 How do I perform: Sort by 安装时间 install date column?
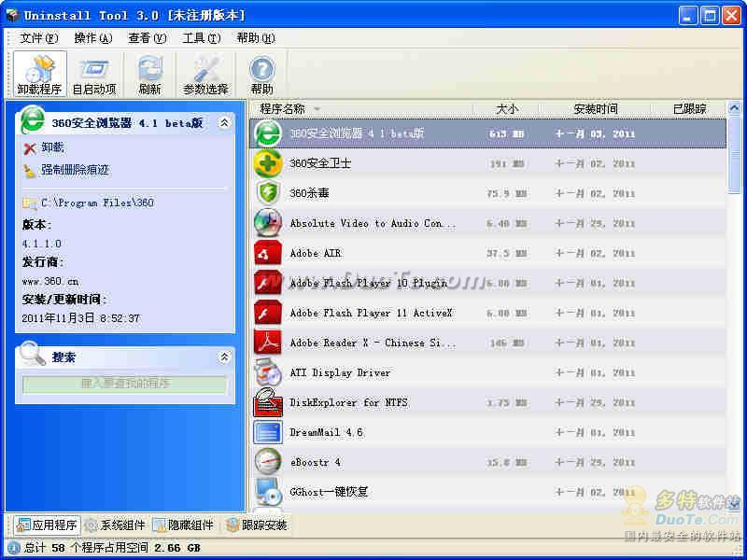(x=596, y=109)
